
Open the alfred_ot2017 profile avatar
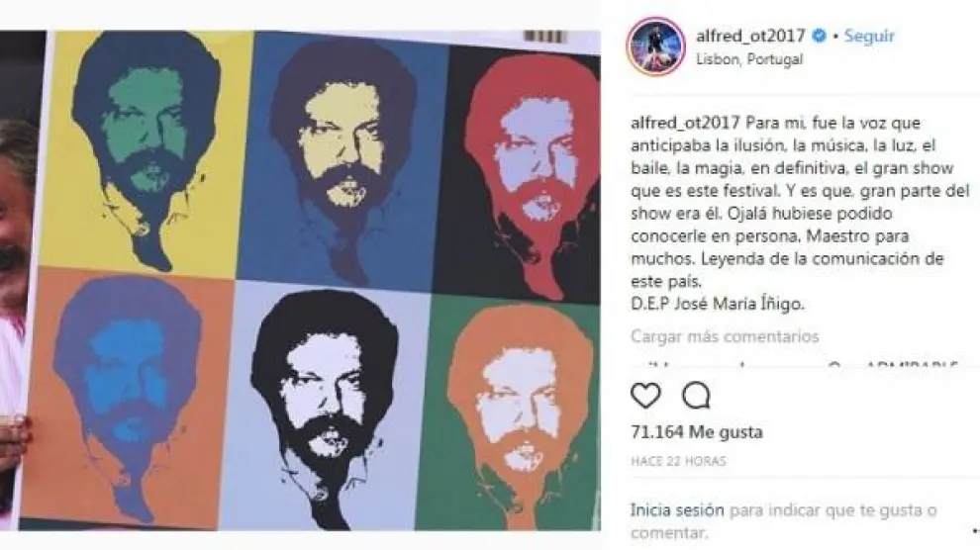click(x=655, y=46)
